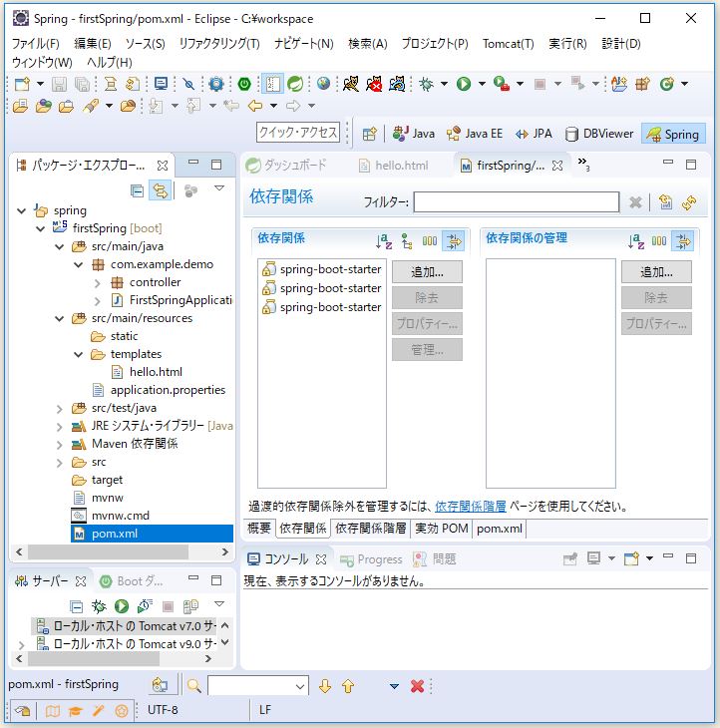Click the graduation cap tutorial icon

click(75, 710)
